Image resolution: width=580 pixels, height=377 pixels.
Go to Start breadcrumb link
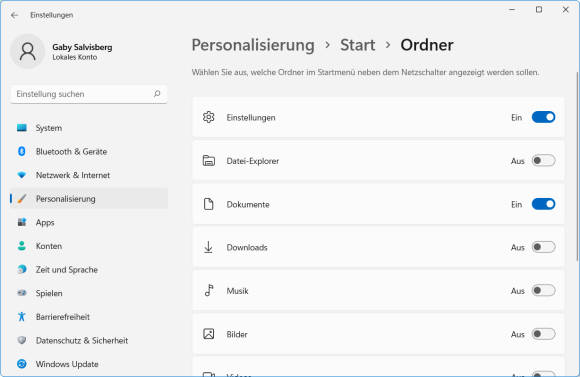click(357, 45)
